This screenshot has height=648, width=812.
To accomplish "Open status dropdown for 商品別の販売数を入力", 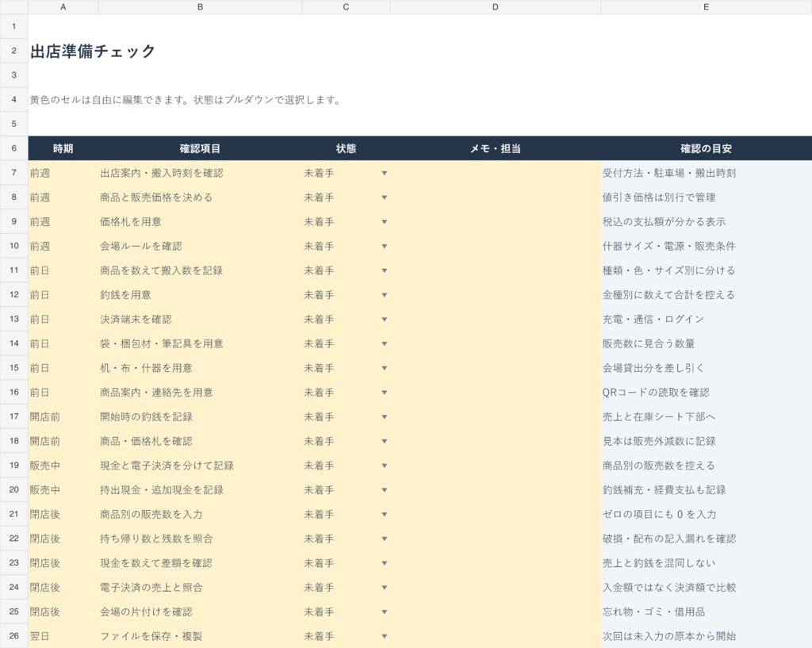I will [385, 515].
